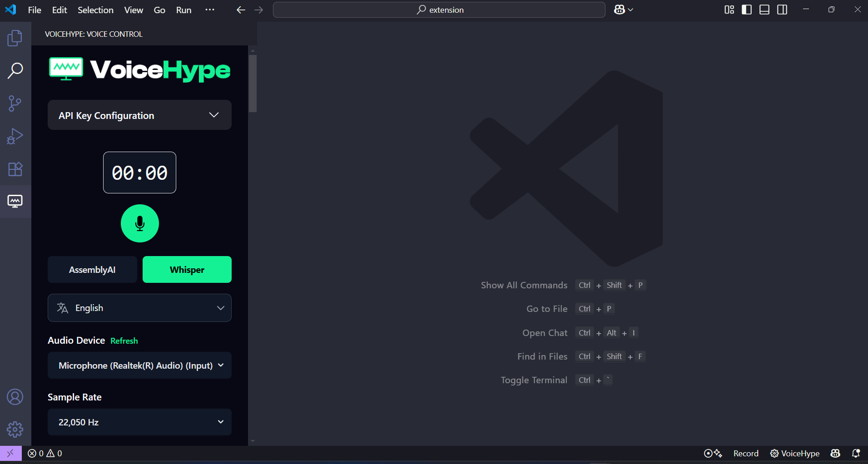Open the Search view in activity bar
Image resolution: width=868 pixels, height=464 pixels.
(15, 71)
